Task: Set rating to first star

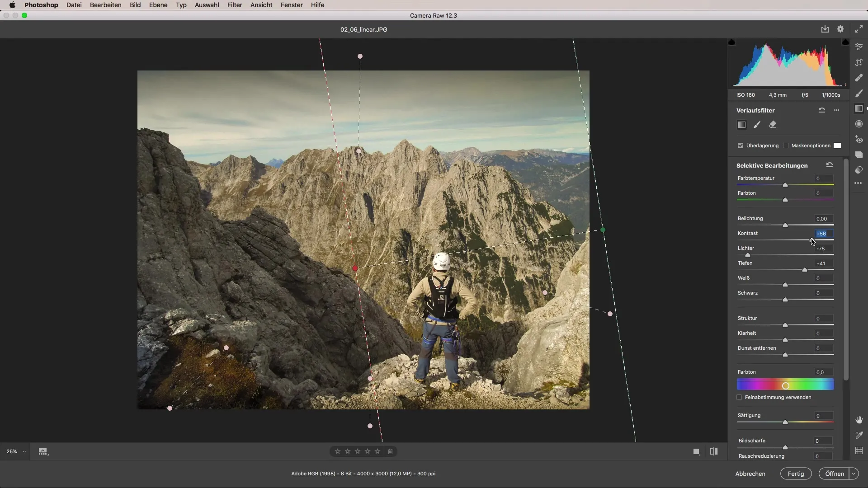Action: [338, 451]
